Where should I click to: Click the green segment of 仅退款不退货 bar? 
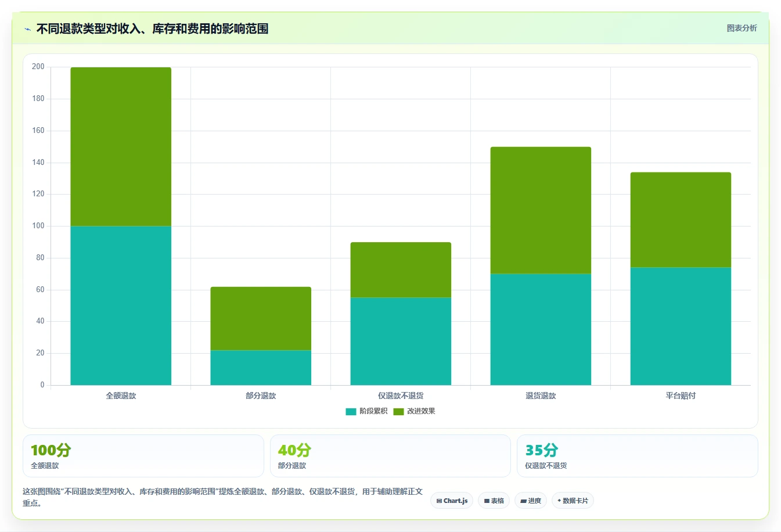coord(401,270)
